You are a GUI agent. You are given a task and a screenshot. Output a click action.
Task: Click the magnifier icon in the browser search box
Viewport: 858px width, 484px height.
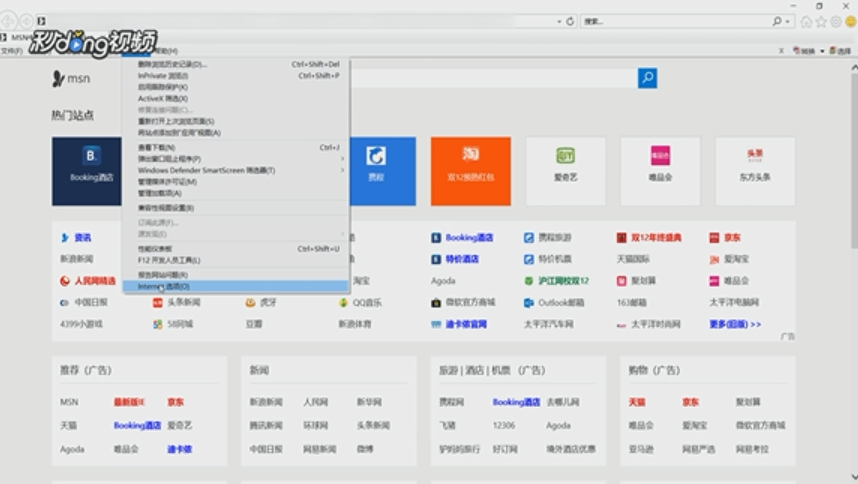click(x=777, y=21)
